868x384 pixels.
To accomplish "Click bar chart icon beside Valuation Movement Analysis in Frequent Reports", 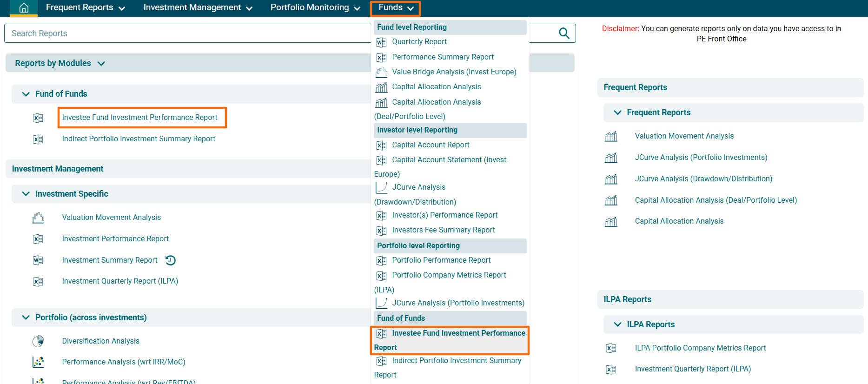I will point(611,136).
